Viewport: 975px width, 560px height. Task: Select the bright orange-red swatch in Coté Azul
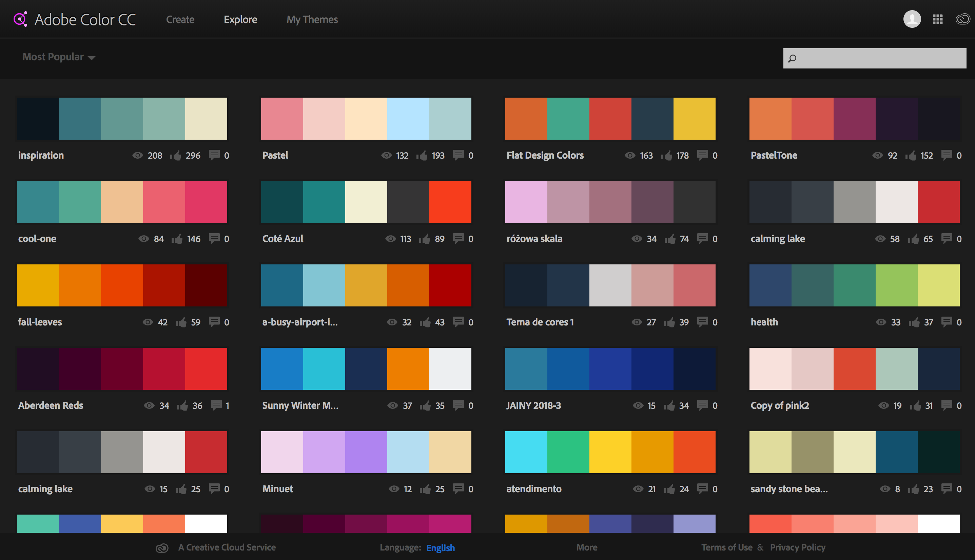click(x=450, y=202)
